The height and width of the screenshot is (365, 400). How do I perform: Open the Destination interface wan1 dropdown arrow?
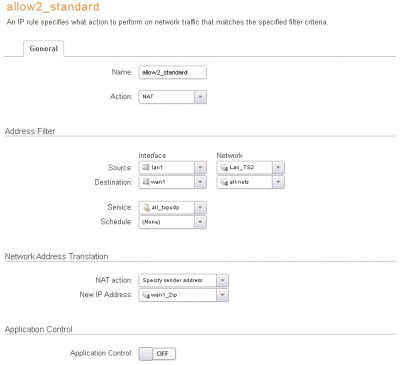[x=200, y=182]
